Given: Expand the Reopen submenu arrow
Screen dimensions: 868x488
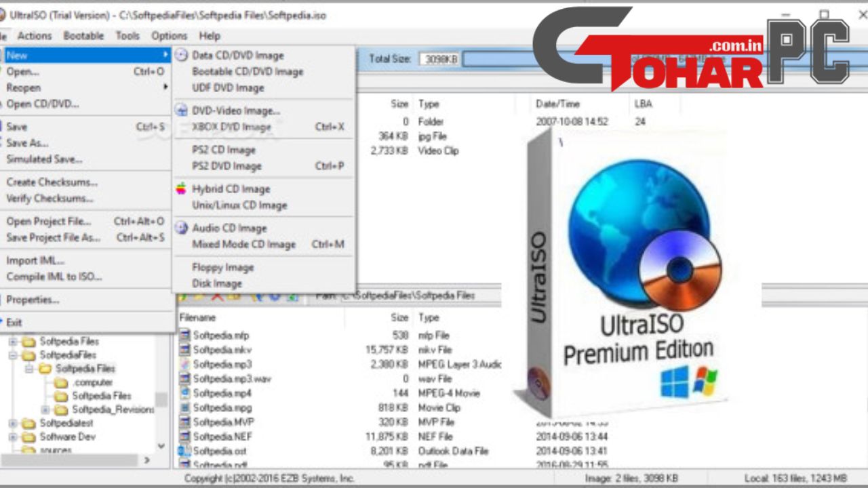Looking at the screenshot, I should click(165, 87).
